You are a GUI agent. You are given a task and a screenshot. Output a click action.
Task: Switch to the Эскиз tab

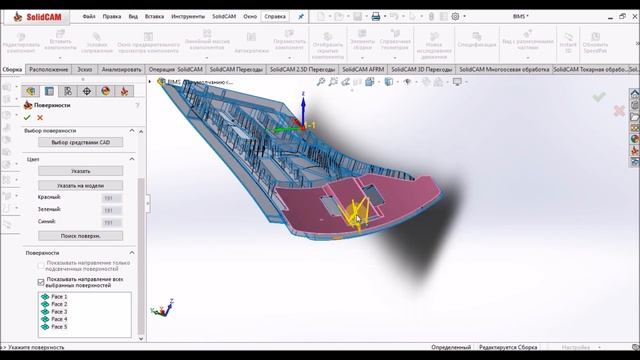pos(84,69)
